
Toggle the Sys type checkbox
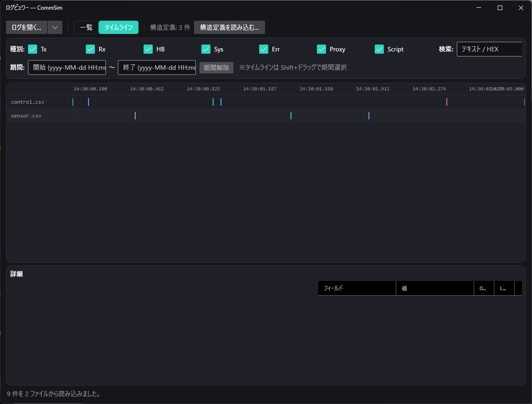point(206,49)
